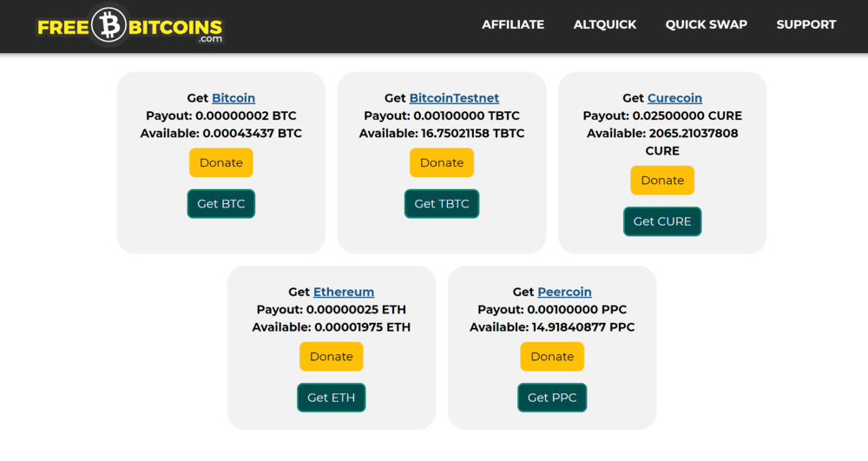Image resolution: width=868 pixels, height=461 pixels.
Task: Claim coins with Get BTC button
Action: pos(221,204)
